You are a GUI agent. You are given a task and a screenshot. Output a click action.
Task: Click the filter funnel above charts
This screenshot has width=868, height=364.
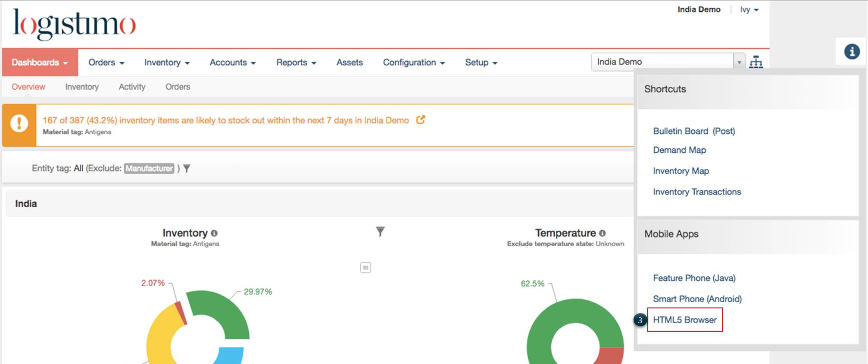click(380, 232)
